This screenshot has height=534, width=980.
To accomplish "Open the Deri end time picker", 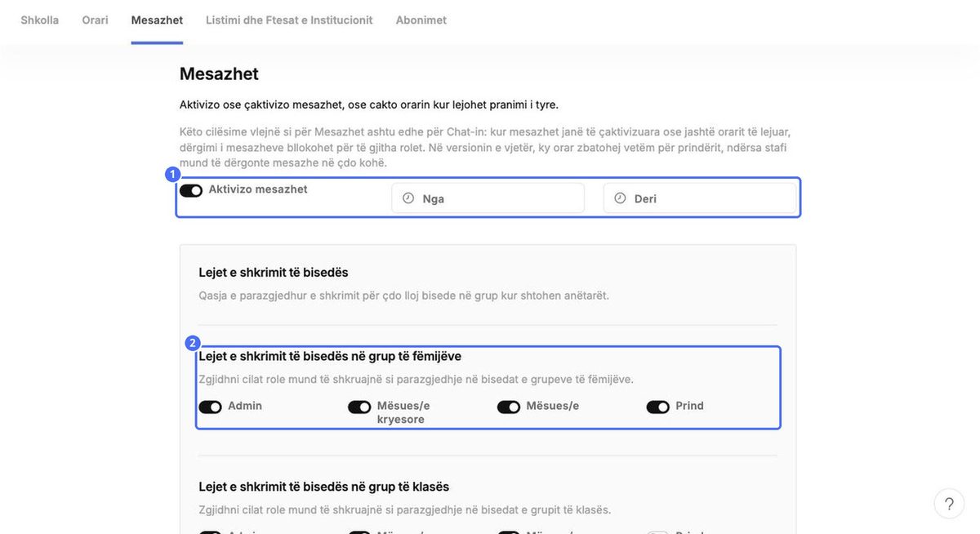I will coord(700,198).
